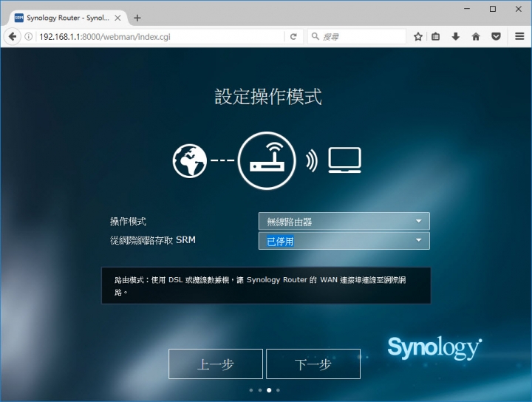Open the bookmarks list icon

coord(436,36)
